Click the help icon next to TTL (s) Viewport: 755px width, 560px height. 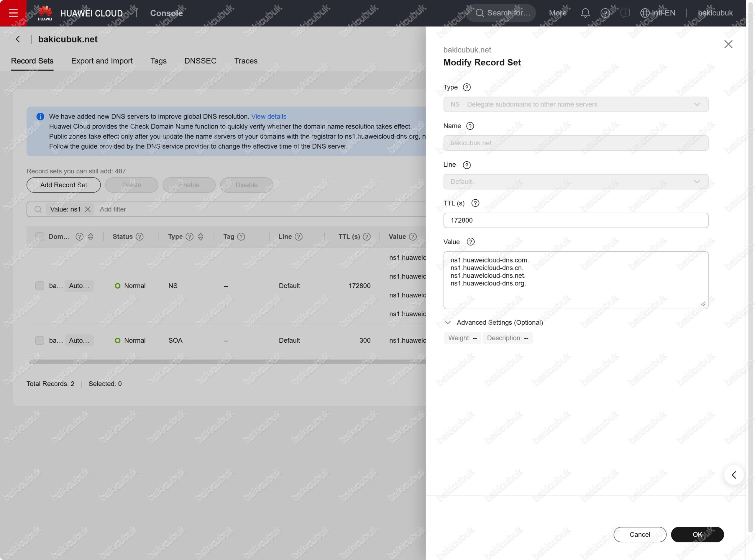pyautogui.click(x=475, y=203)
